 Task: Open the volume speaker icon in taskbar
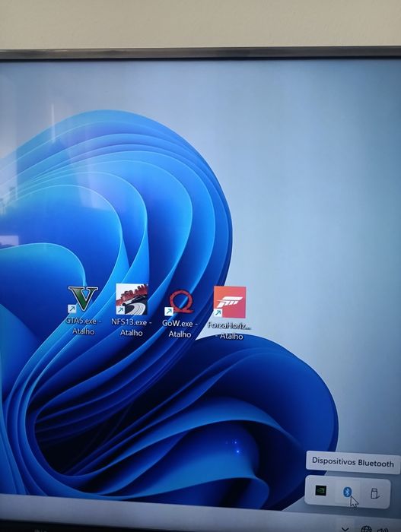coord(383,529)
